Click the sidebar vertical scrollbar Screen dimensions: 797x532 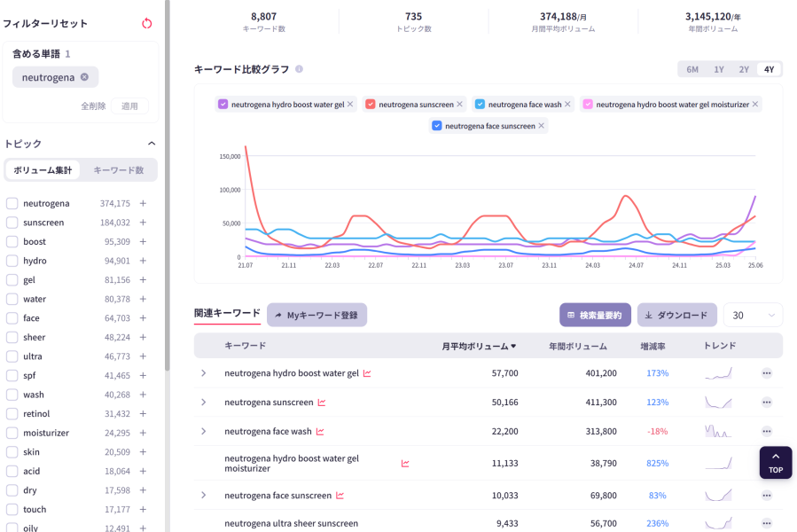(168, 185)
